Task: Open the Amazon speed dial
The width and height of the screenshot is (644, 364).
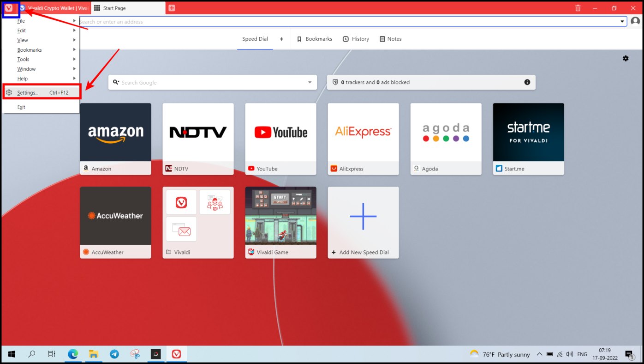Action: (x=115, y=139)
